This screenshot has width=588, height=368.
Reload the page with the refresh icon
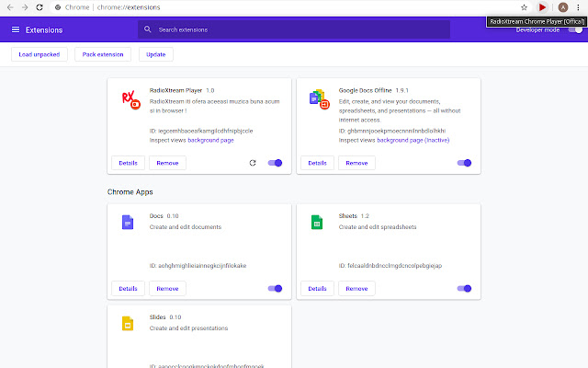(x=40, y=7)
